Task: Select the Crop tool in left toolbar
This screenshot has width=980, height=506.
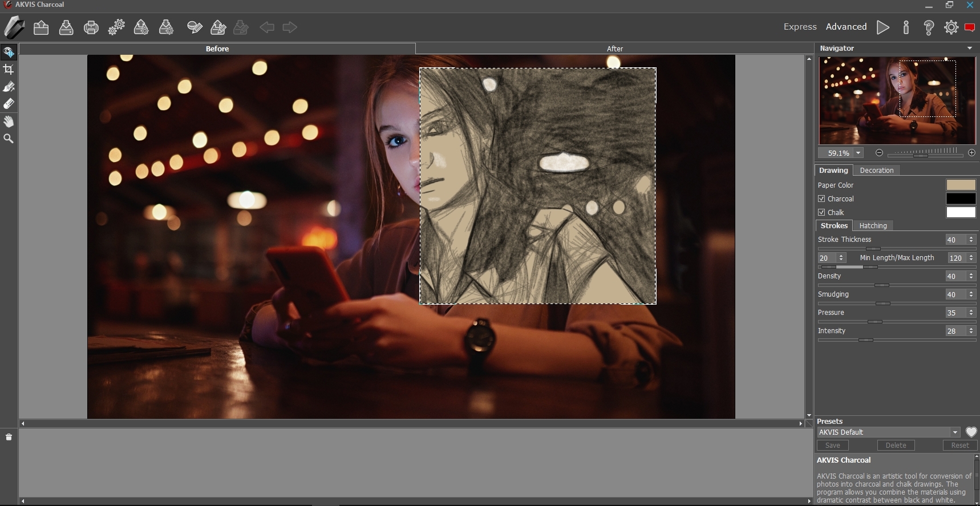Action: pyautogui.click(x=9, y=70)
